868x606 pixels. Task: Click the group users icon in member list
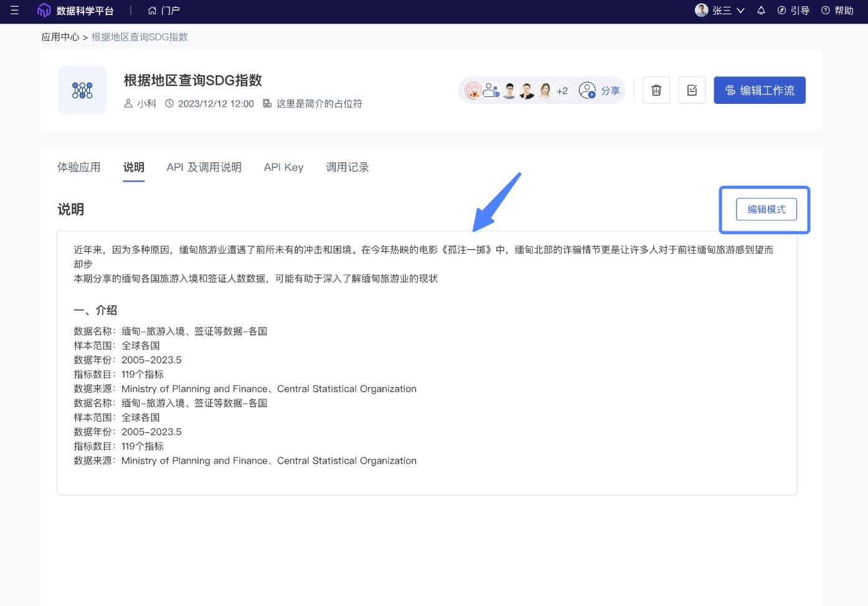[x=491, y=91]
